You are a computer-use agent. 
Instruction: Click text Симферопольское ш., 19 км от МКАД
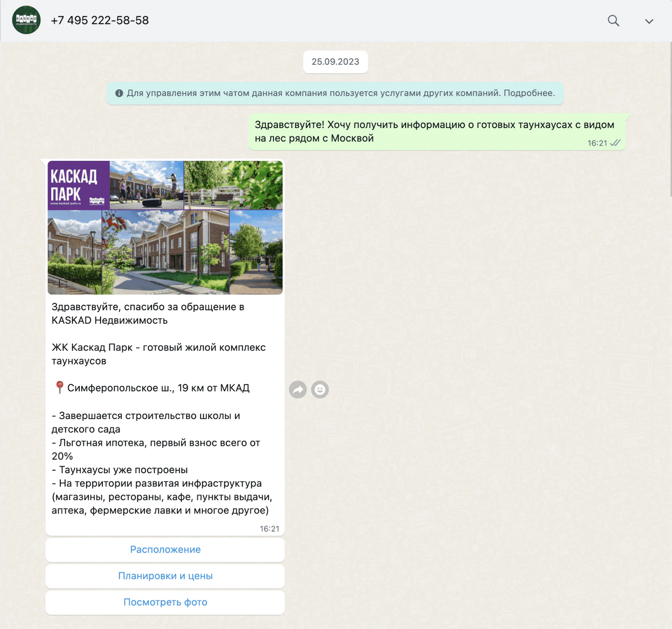(158, 388)
